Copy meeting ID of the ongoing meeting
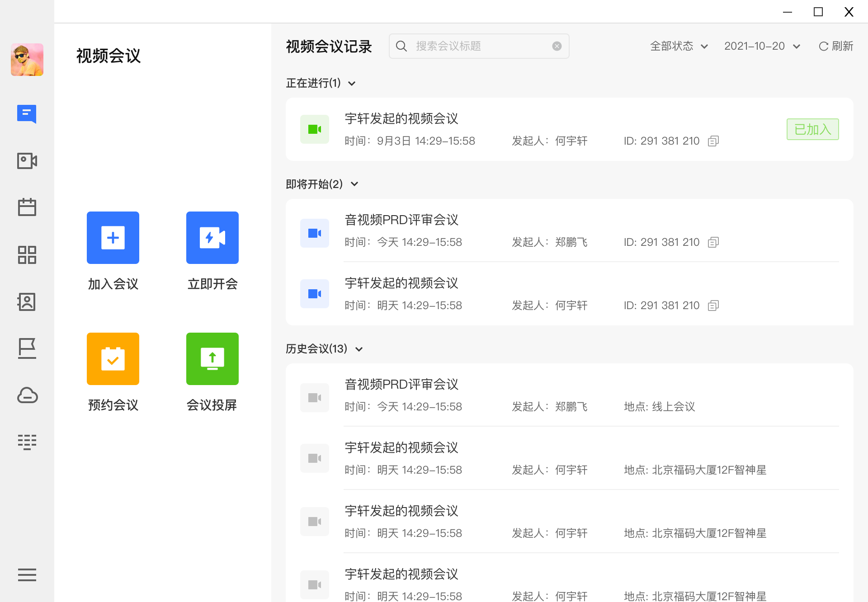Screen dimensions: 868x602 pos(713,141)
